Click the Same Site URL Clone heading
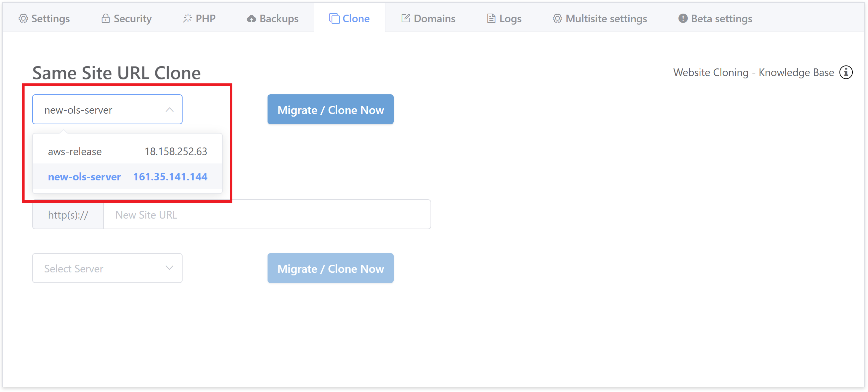 point(117,73)
